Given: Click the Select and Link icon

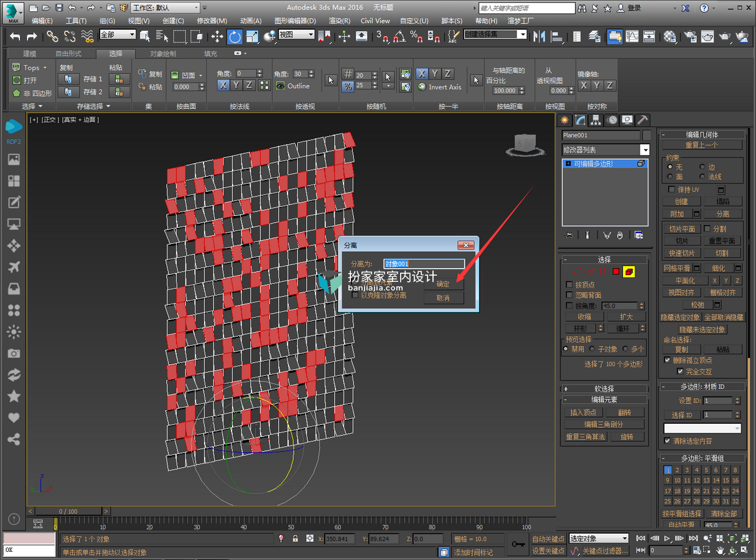Looking at the screenshot, I should click(53, 37).
